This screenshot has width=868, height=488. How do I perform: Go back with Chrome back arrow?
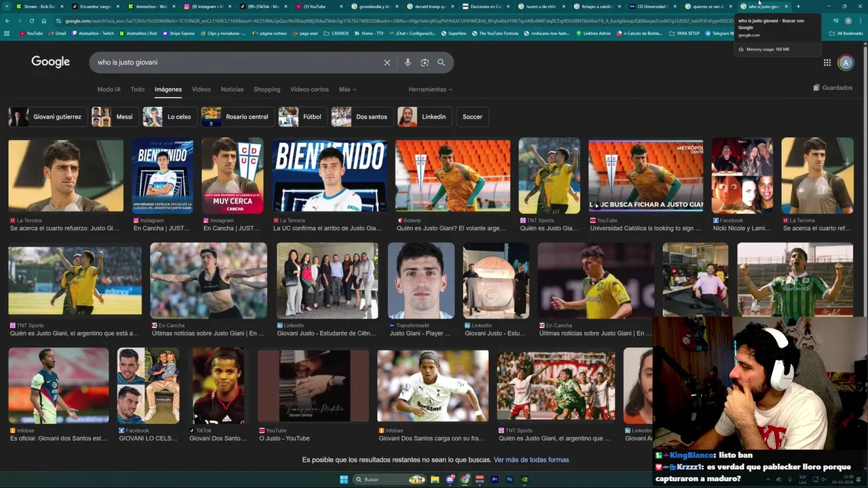tap(7, 21)
